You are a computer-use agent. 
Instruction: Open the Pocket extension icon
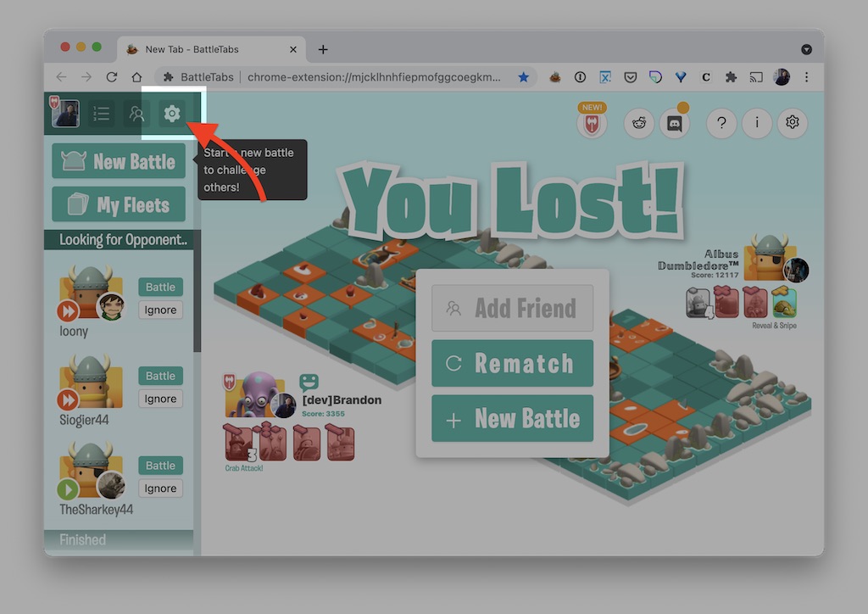click(x=630, y=77)
